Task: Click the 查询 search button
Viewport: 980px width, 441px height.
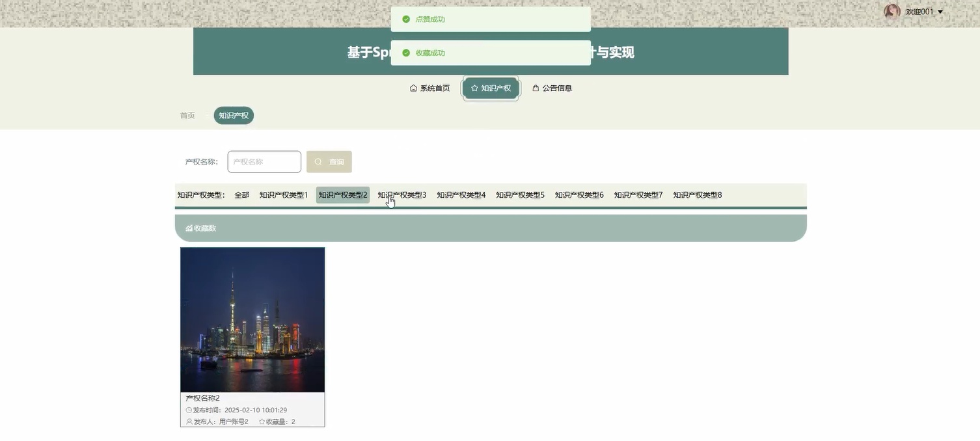Action: (329, 161)
